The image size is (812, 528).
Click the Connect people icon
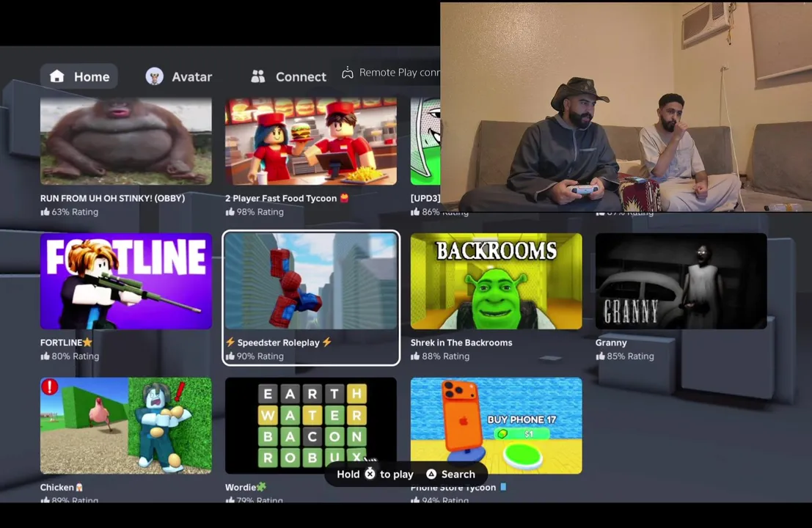click(258, 76)
